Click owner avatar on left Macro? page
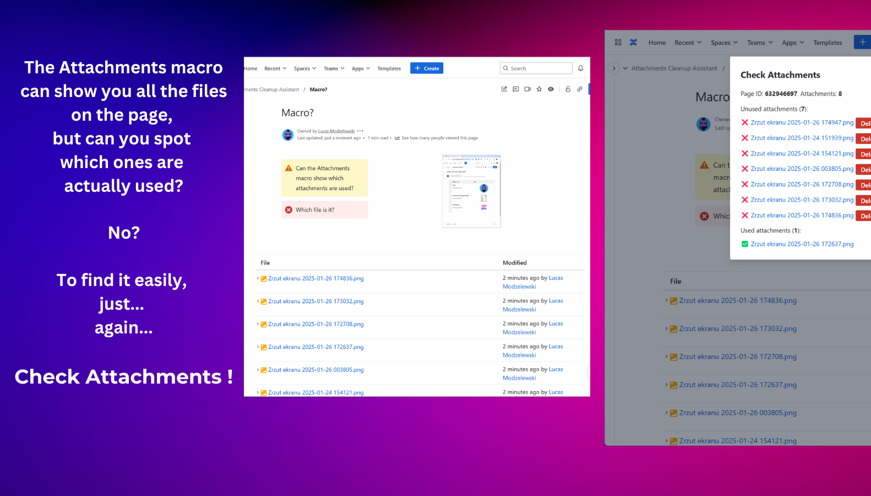The image size is (871, 496). click(288, 134)
